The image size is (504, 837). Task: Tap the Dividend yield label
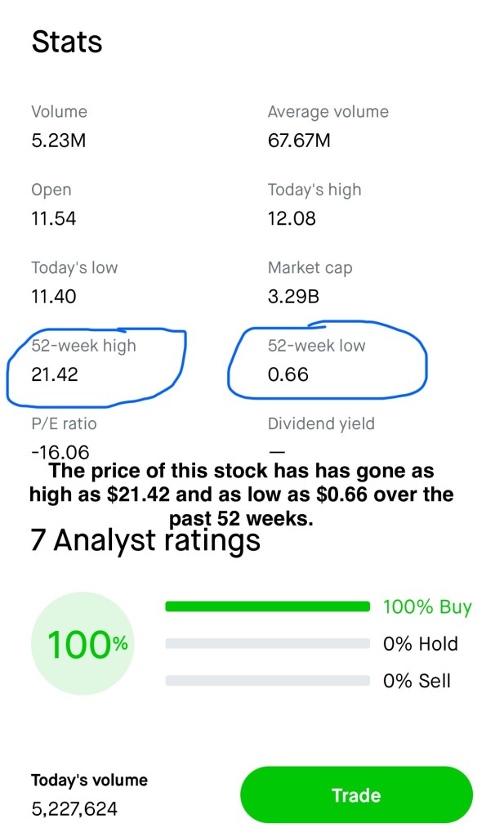[x=321, y=424]
